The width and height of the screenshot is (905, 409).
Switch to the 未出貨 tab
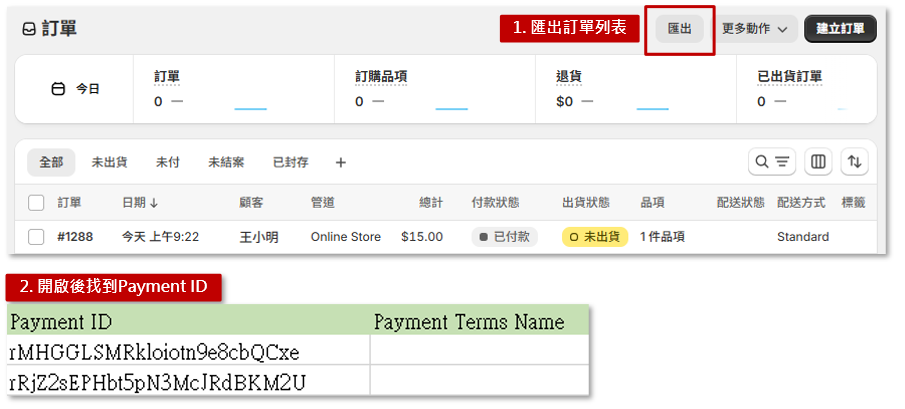[x=109, y=162]
